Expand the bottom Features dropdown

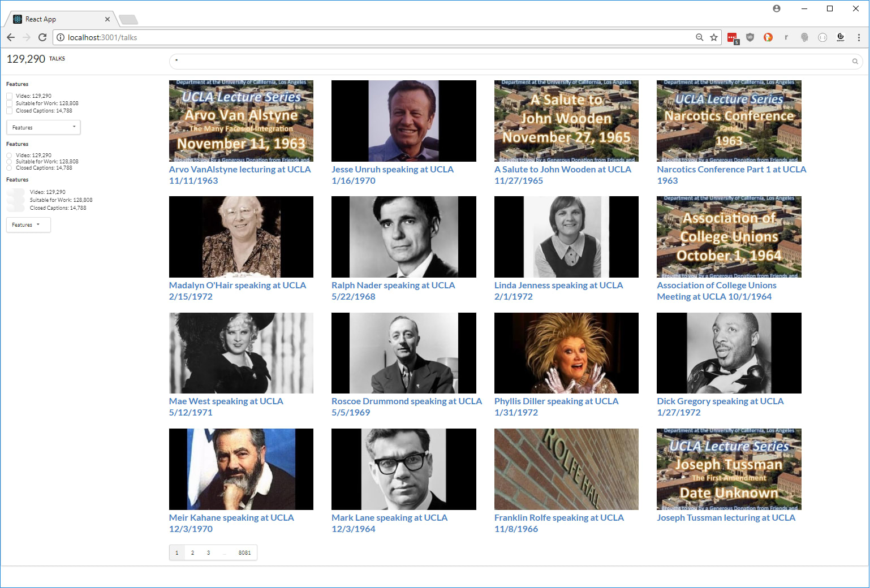28,224
